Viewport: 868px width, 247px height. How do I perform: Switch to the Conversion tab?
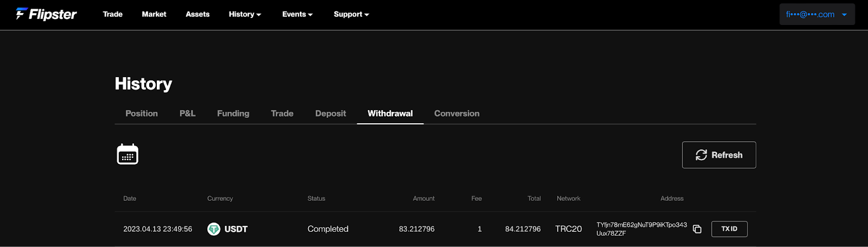[x=457, y=113]
